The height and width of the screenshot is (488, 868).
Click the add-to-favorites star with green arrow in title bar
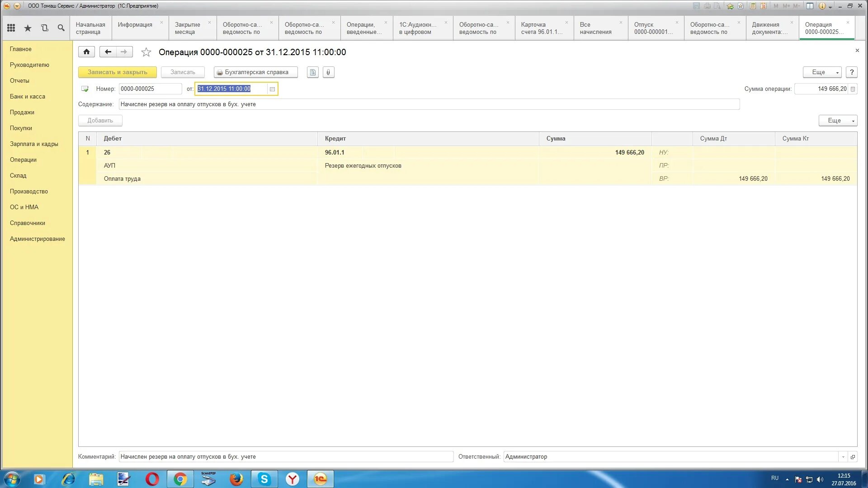(730, 6)
